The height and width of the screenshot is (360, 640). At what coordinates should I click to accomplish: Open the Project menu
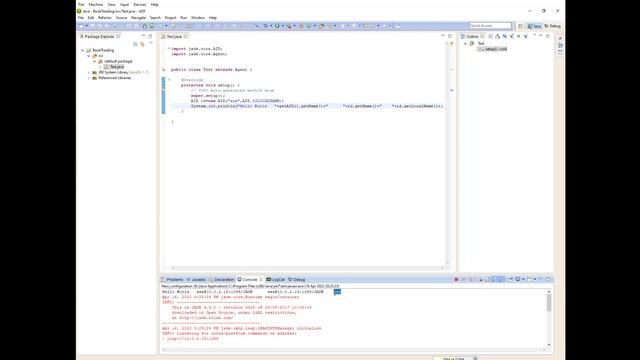[x=170, y=18]
